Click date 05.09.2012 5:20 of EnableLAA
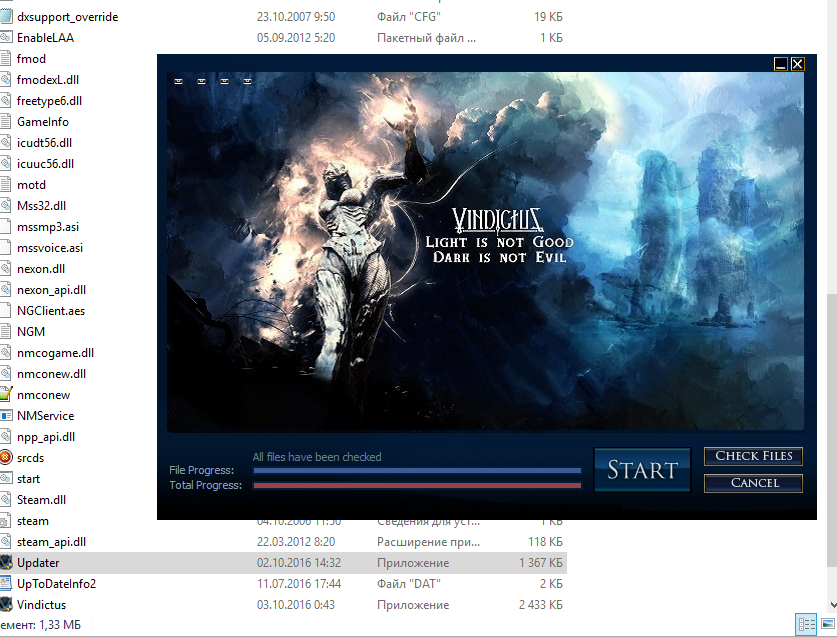 point(296,37)
